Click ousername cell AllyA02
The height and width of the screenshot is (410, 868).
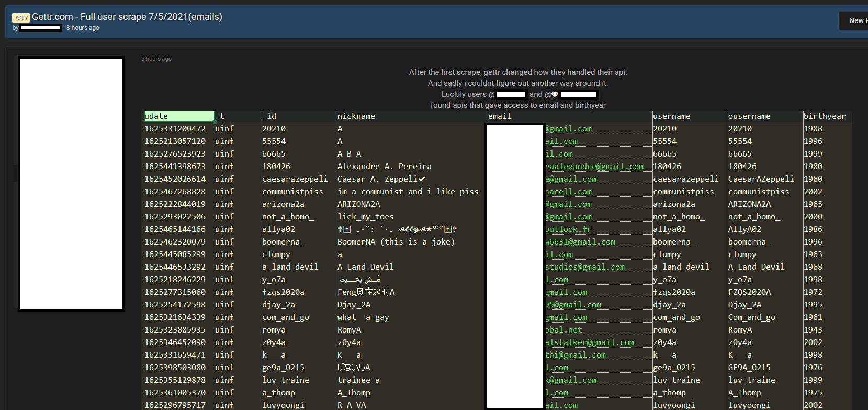point(745,229)
